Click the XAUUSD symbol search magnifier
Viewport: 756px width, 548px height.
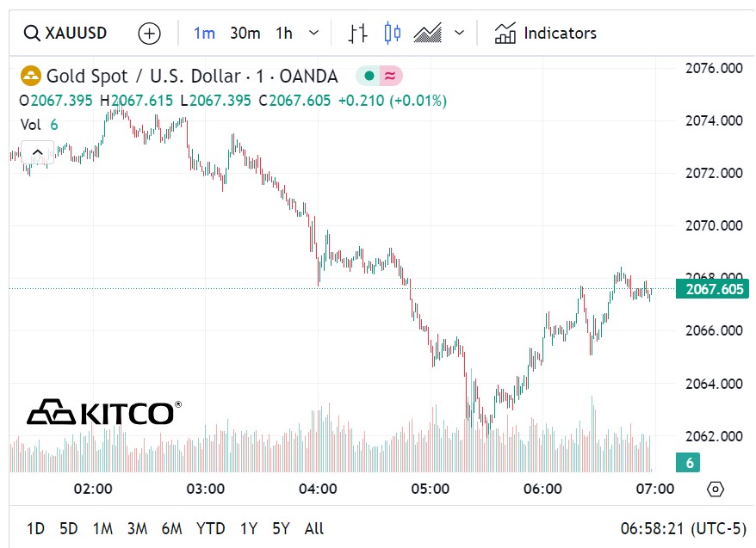[x=32, y=34]
